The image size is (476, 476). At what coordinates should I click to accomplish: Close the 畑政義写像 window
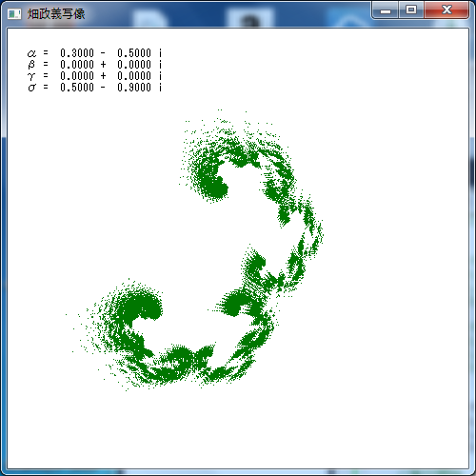[x=446, y=10]
